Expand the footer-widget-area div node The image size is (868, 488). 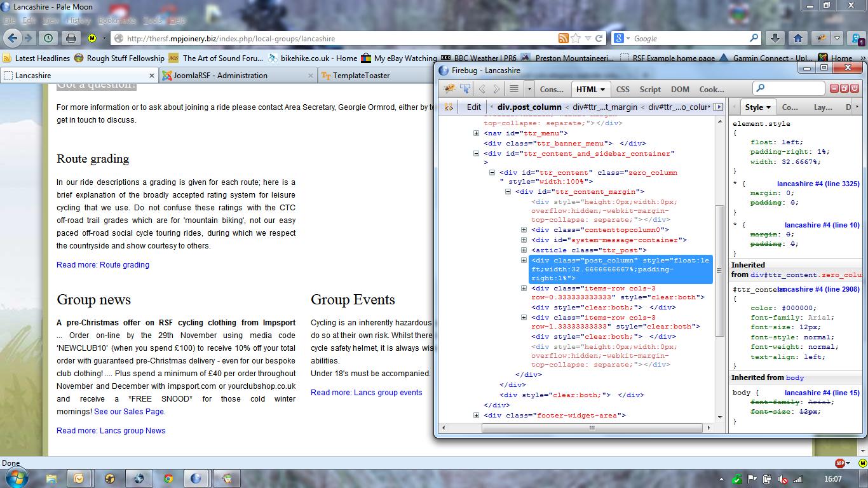476,416
